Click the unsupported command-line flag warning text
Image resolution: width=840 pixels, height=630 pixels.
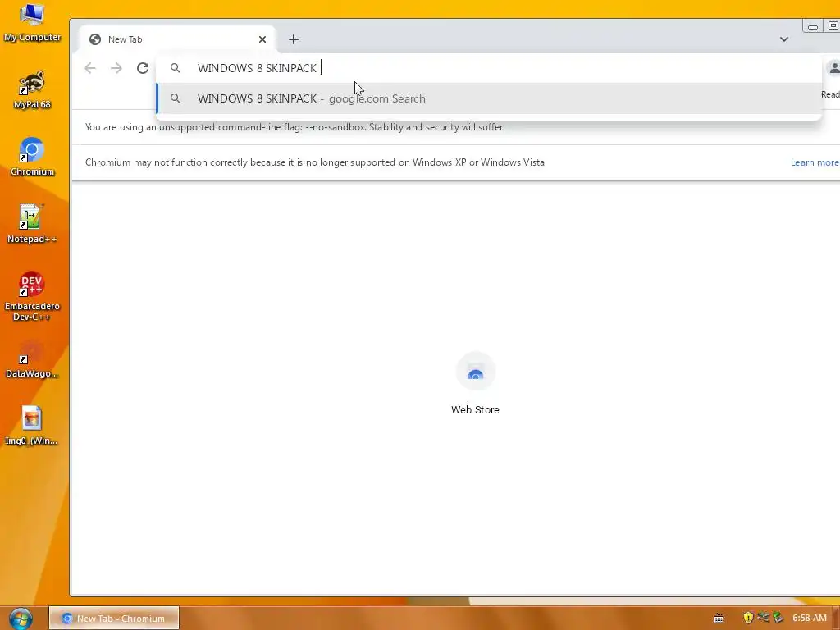(x=295, y=127)
